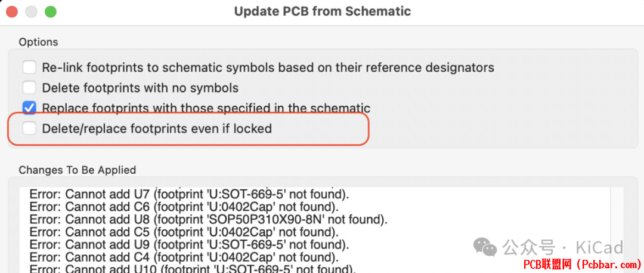Select the C5 0402Cap error message
This screenshot has width=644, height=273.
click(184, 232)
